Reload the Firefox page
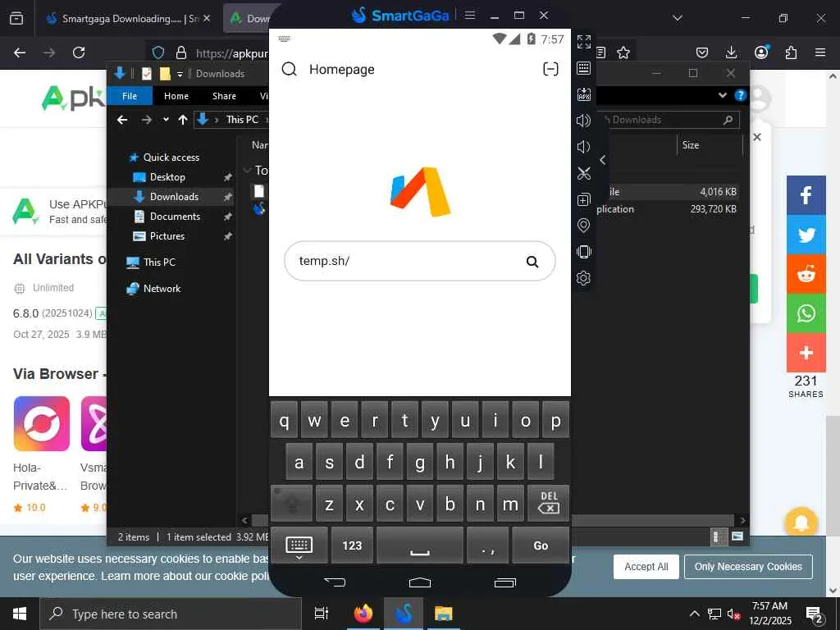Viewport: 840px width, 630px height. click(x=79, y=52)
